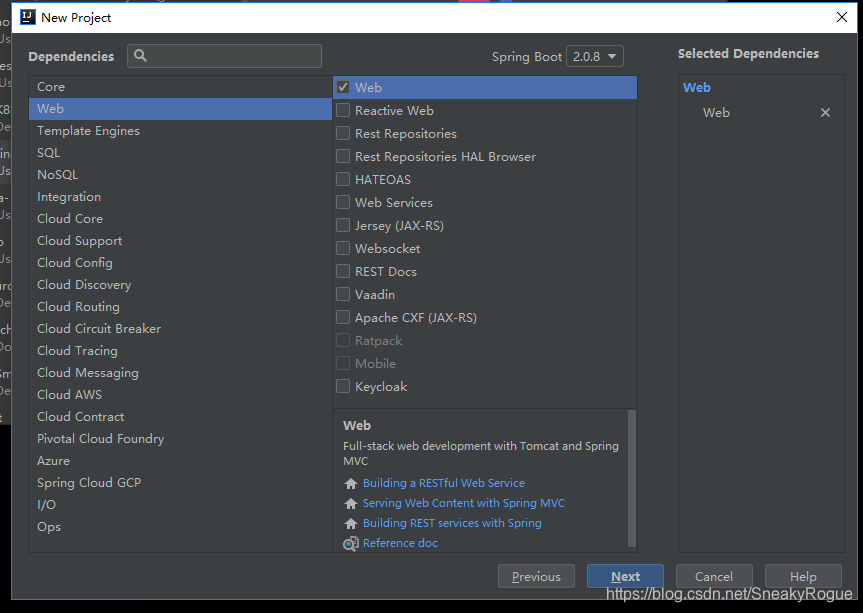Check the Web Services checkbox
The image size is (863, 613).
click(x=343, y=202)
